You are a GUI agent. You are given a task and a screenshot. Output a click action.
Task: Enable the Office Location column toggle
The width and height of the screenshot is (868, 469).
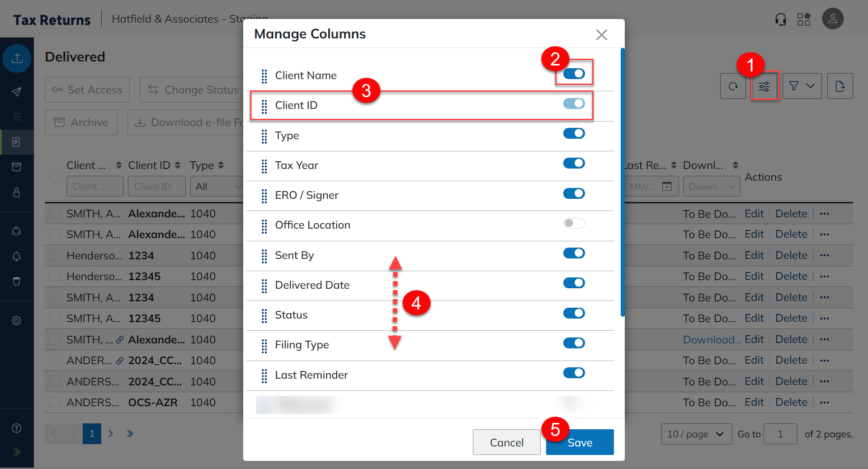click(x=574, y=223)
